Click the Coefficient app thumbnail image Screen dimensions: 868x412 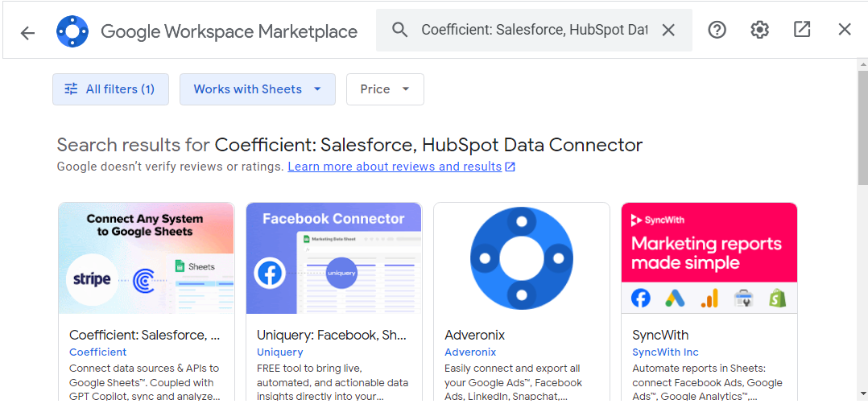pyautogui.click(x=147, y=258)
